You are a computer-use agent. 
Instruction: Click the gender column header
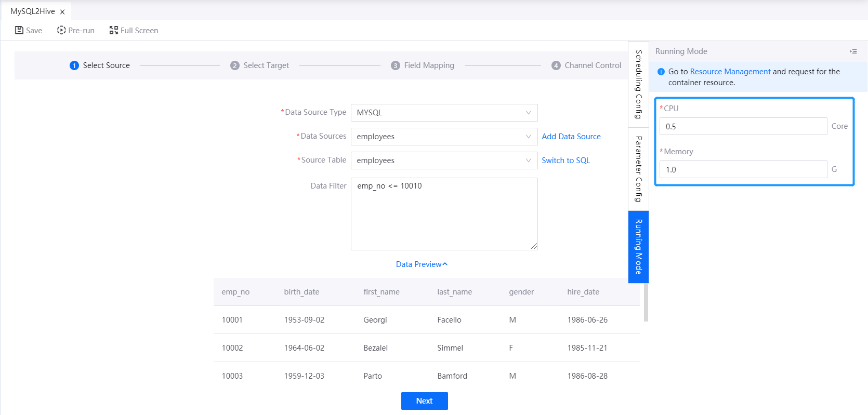tap(521, 292)
